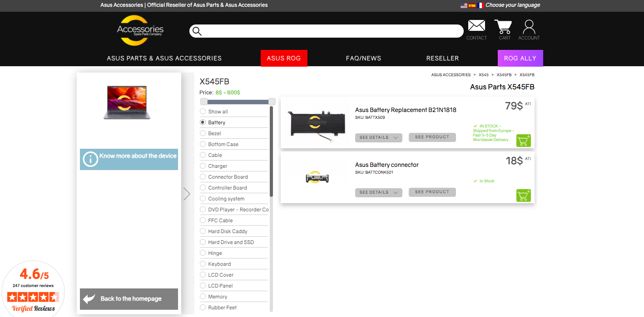
Task: Click X545 breadcrumb link
Action: pyautogui.click(x=484, y=75)
